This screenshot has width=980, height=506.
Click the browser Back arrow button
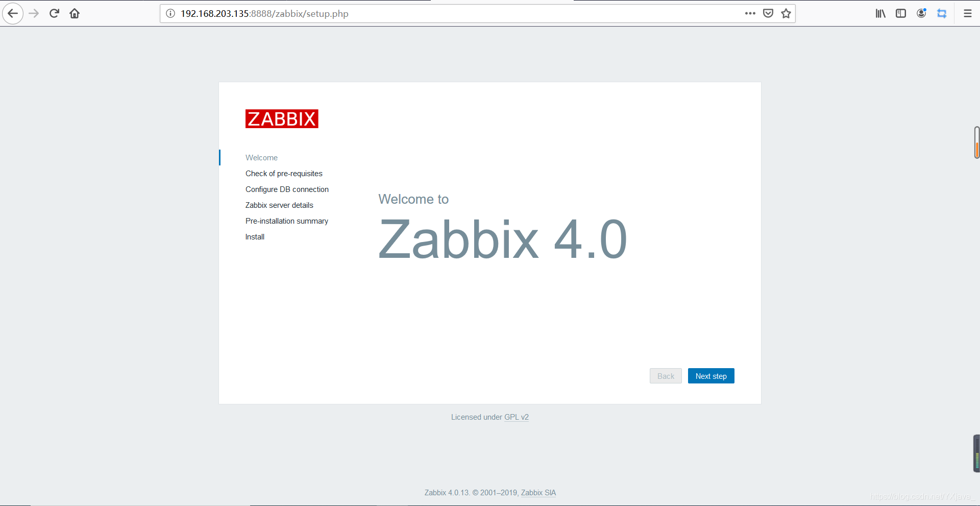click(13, 13)
